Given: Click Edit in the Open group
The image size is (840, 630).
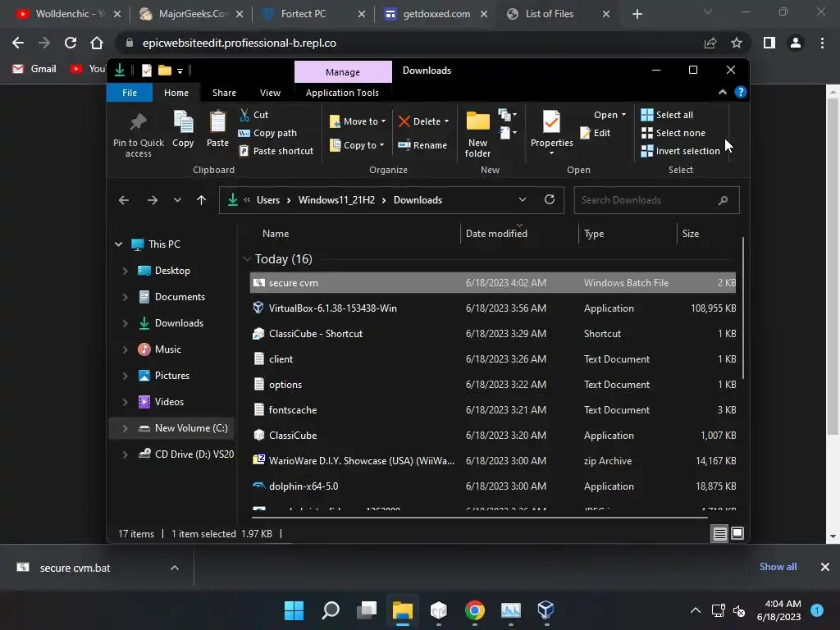Looking at the screenshot, I should 596,133.
